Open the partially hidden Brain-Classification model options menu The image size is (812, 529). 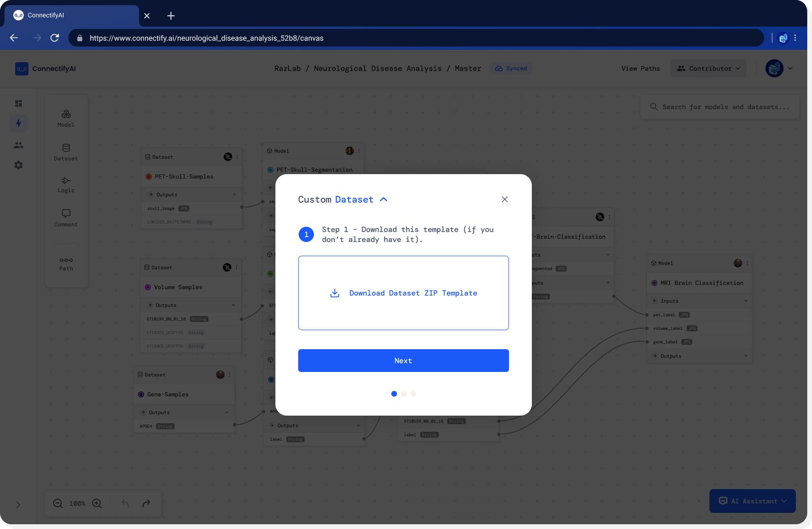(609, 217)
